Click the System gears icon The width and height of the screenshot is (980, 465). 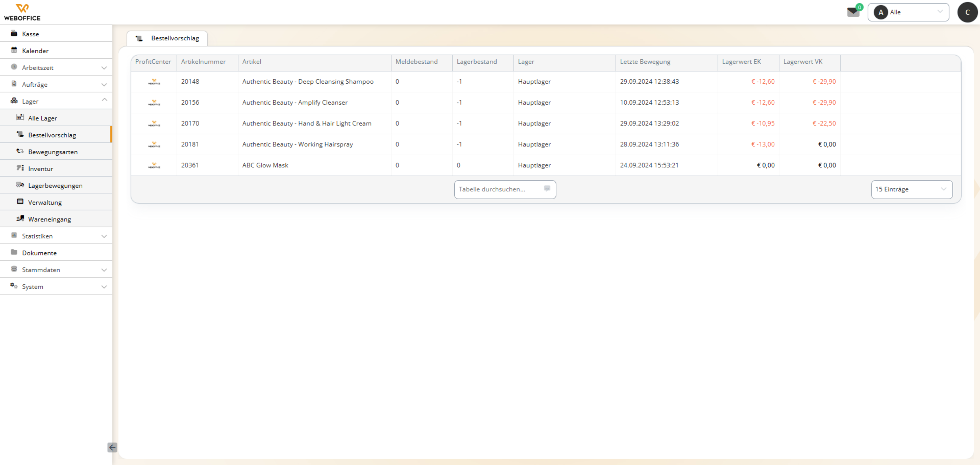point(14,286)
